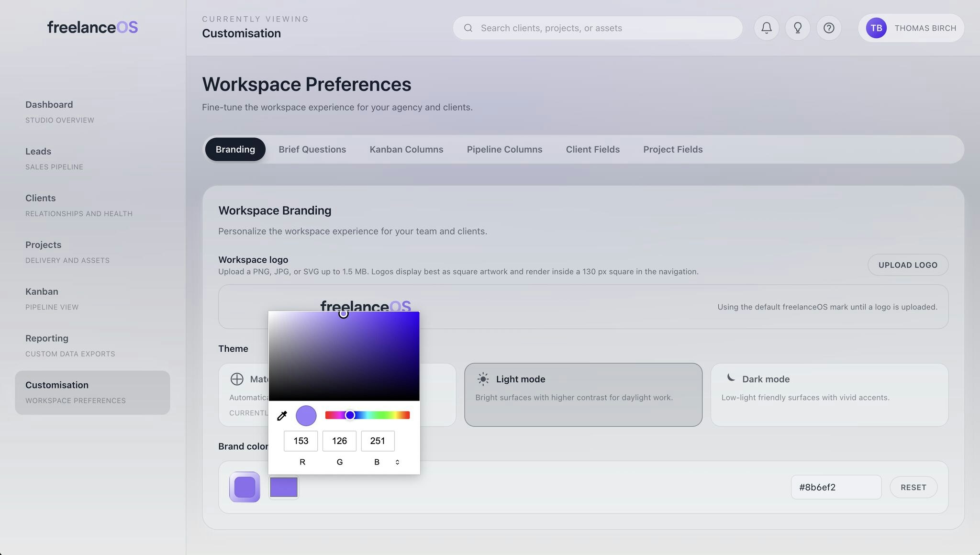The height and width of the screenshot is (555, 980).
Task: Open Thomas Birch's TB profile avatar
Action: (877, 28)
